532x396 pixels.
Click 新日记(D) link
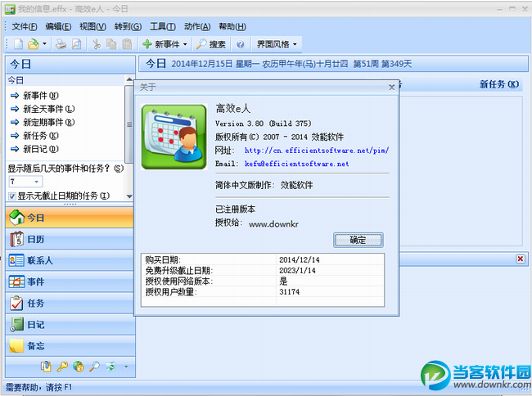click(41, 149)
